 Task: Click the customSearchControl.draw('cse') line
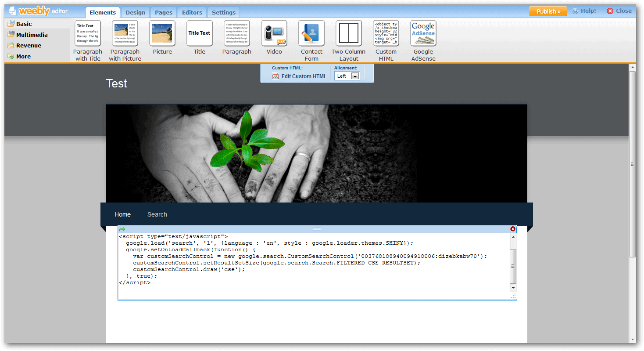point(189,269)
